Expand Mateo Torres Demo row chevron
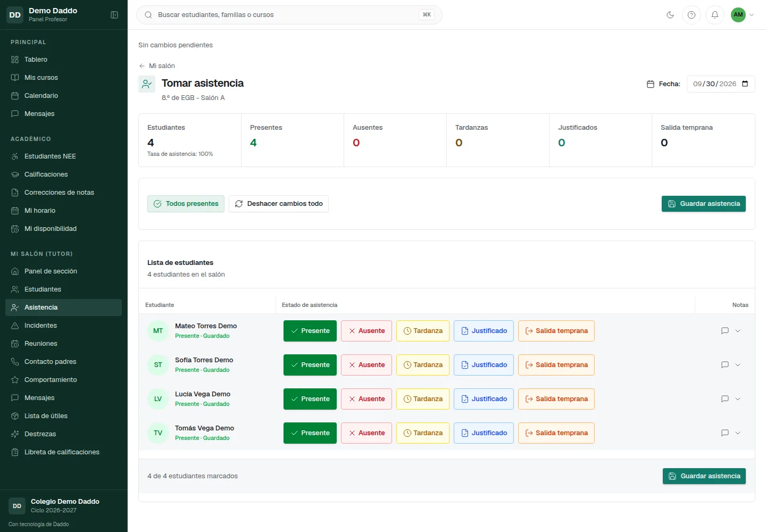This screenshot has height=532, width=766. coord(738,331)
